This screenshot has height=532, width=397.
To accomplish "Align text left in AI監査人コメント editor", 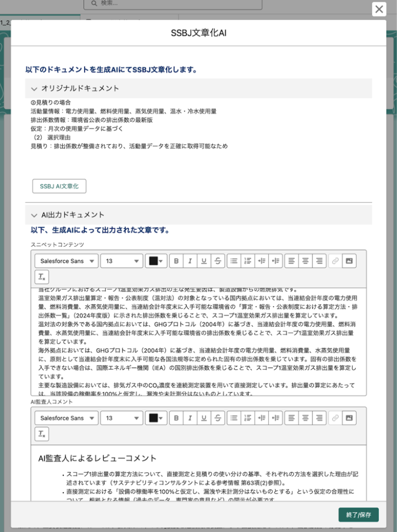I will tap(292, 418).
